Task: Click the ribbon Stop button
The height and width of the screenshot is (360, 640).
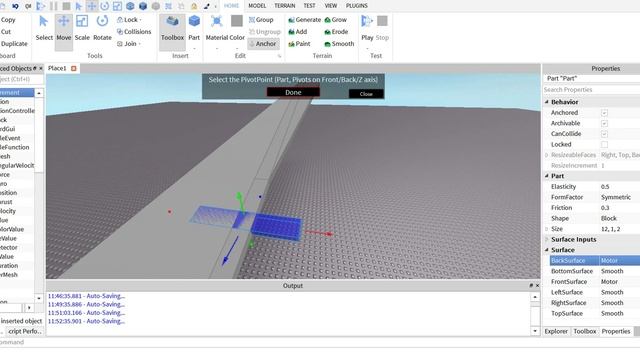Action: point(382,29)
